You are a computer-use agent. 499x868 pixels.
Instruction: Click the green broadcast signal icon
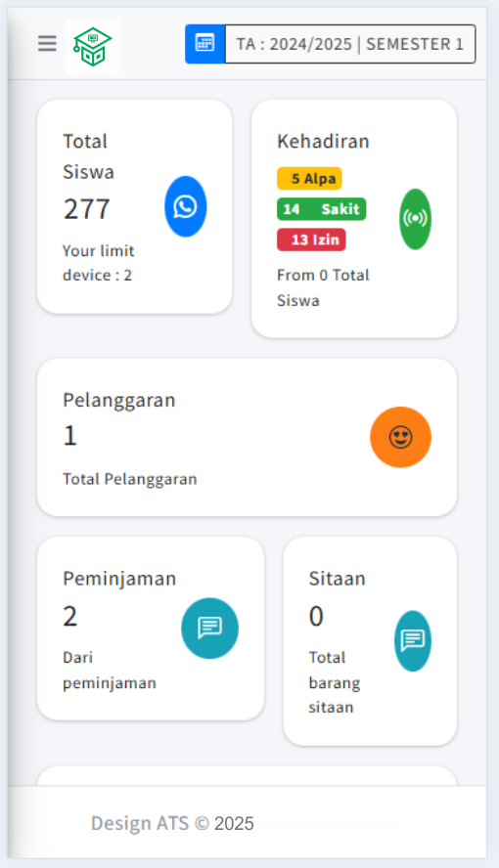pos(416,219)
